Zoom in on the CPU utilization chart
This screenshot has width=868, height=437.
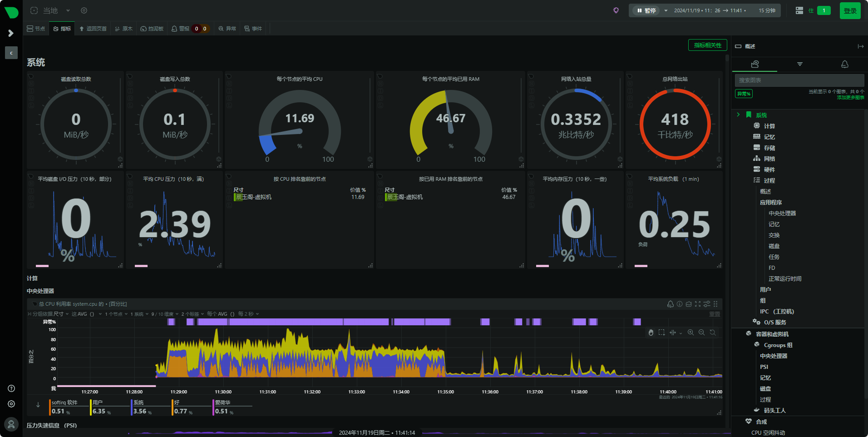coord(690,333)
